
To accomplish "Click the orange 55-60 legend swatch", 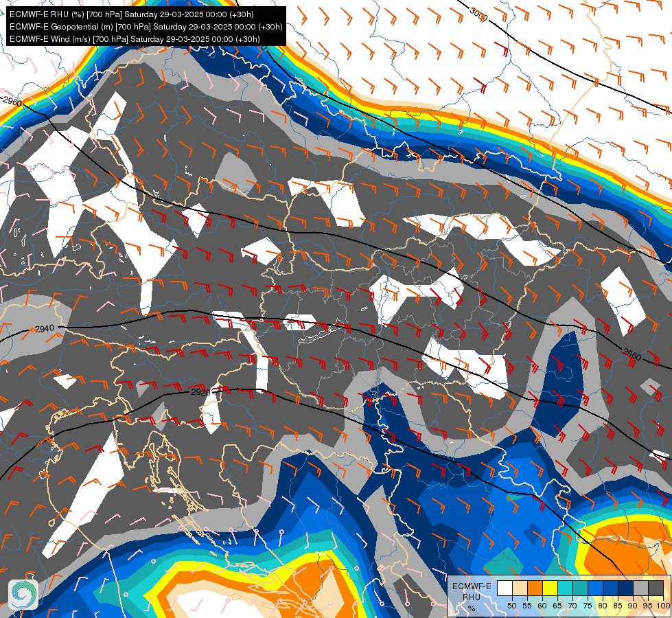I will pos(535,588).
